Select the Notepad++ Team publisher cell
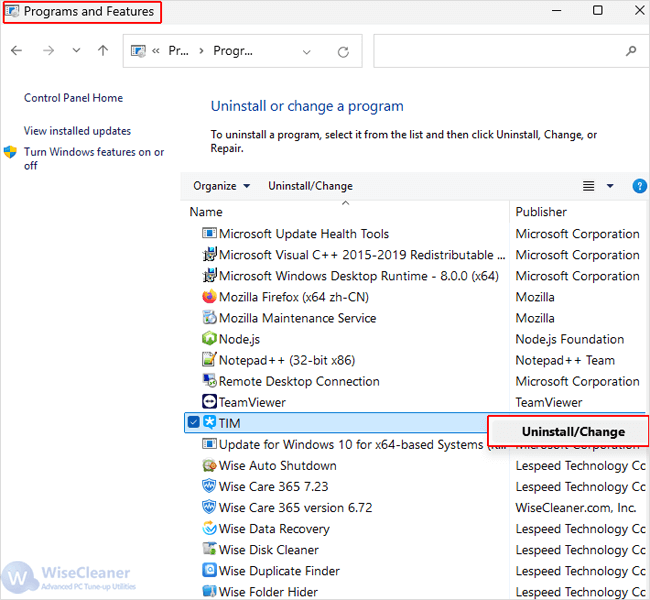Image resolution: width=650 pixels, height=600 pixels. click(x=565, y=360)
